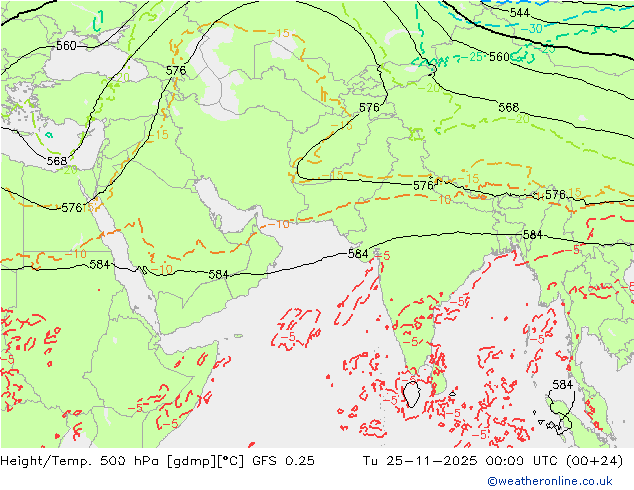This screenshot has width=634, height=490.
Task: Click the 584 label over Bangladesh
Action: coord(533,235)
